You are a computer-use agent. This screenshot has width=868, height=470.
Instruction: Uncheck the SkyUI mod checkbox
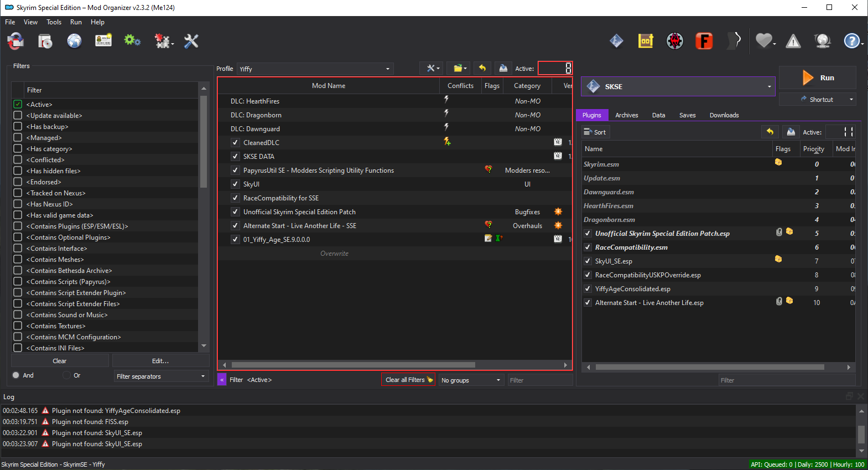coord(235,184)
